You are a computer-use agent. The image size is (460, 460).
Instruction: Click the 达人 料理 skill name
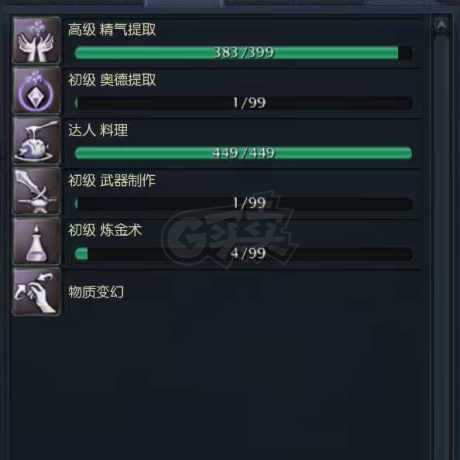tap(98, 130)
